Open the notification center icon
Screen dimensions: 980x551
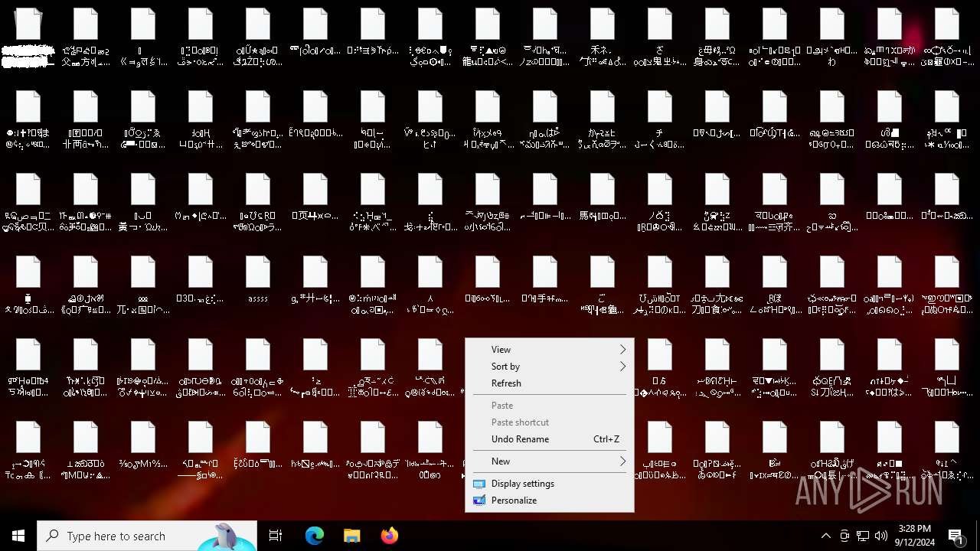(956, 536)
